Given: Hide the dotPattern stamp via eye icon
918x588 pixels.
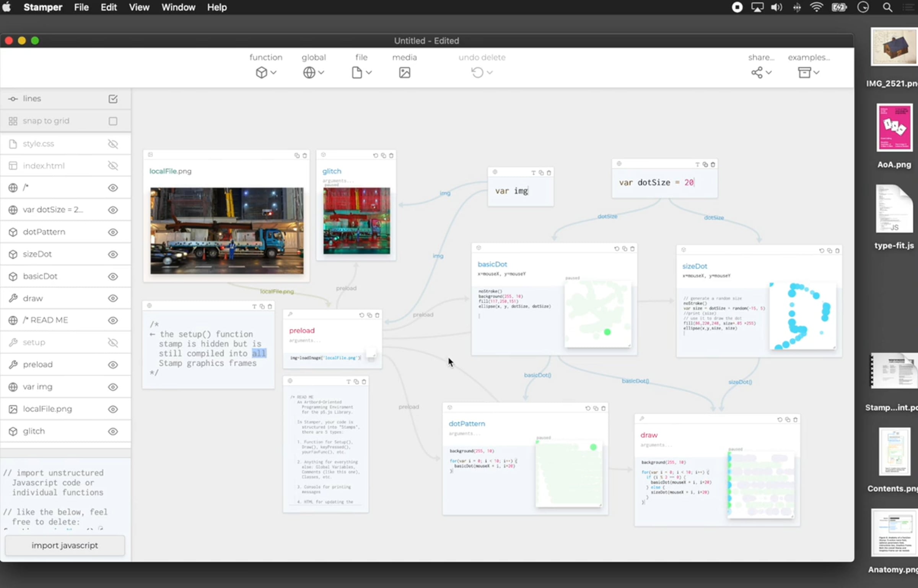Looking at the screenshot, I should [113, 232].
